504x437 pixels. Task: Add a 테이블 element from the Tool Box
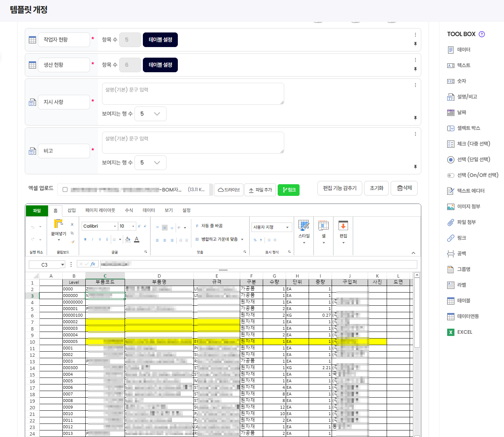tap(459, 301)
